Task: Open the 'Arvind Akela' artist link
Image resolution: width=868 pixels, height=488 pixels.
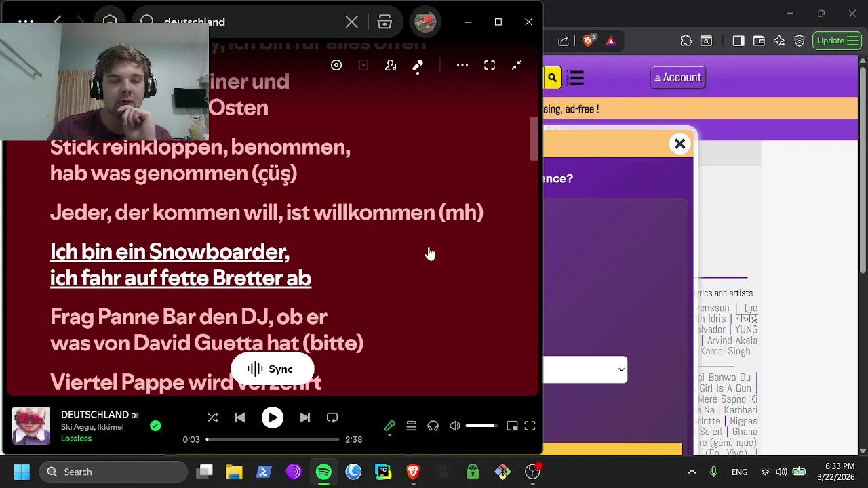Action: (x=732, y=340)
